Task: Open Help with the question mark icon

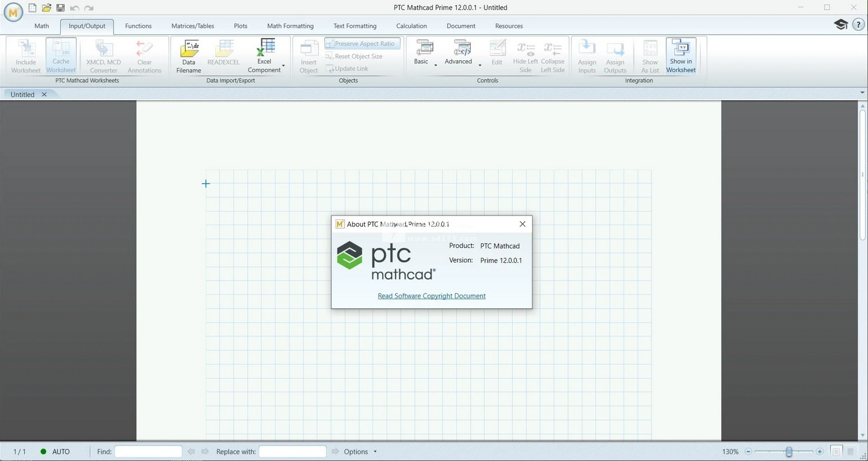Action: pyautogui.click(x=859, y=25)
